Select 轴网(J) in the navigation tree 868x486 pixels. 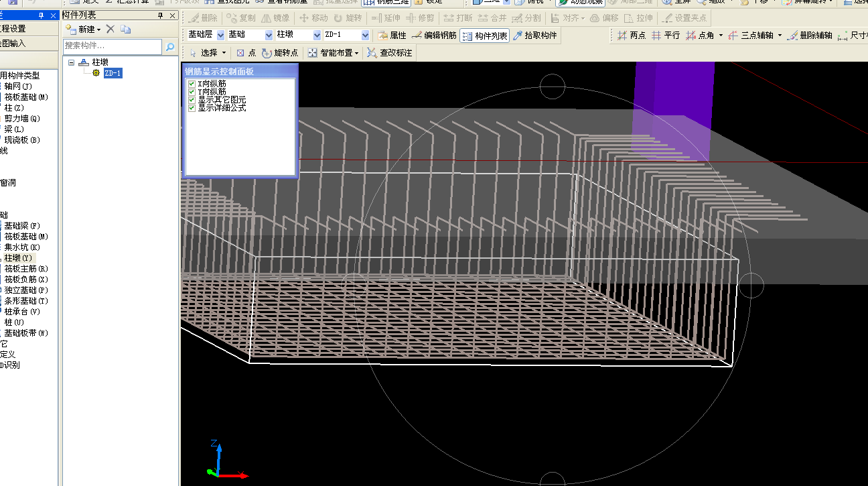pos(18,86)
